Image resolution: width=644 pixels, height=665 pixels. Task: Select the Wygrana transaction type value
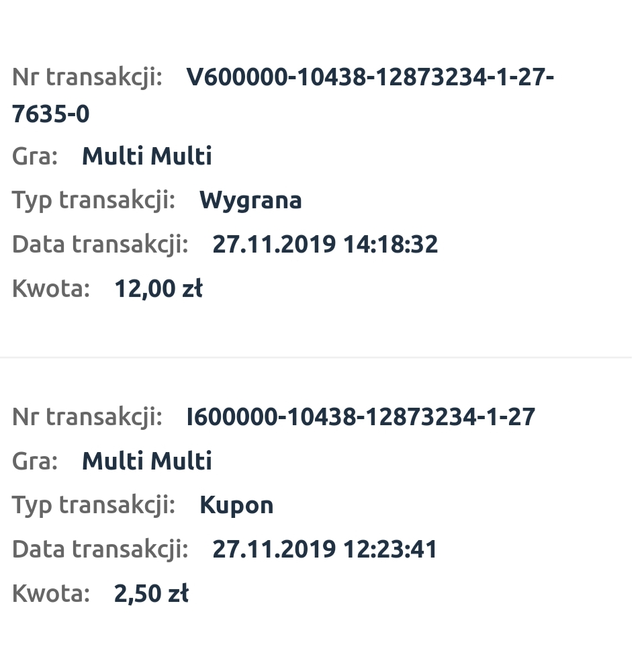click(250, 200)
